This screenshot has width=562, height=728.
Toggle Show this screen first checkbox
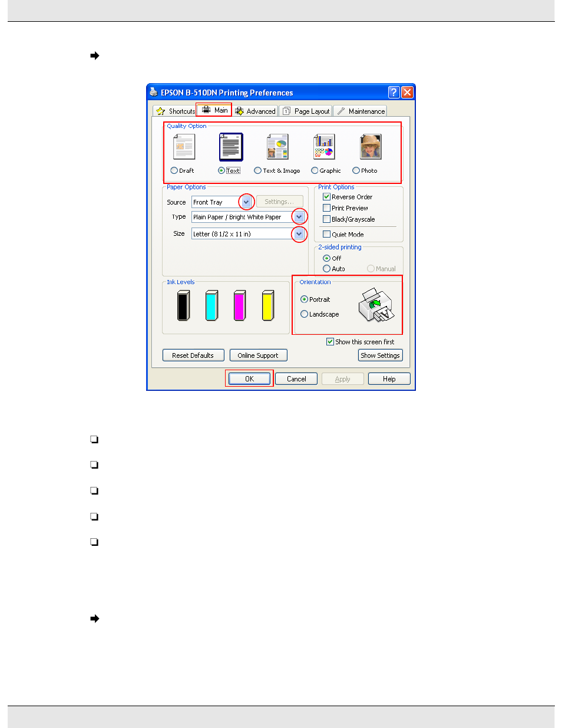click(330, 342)
